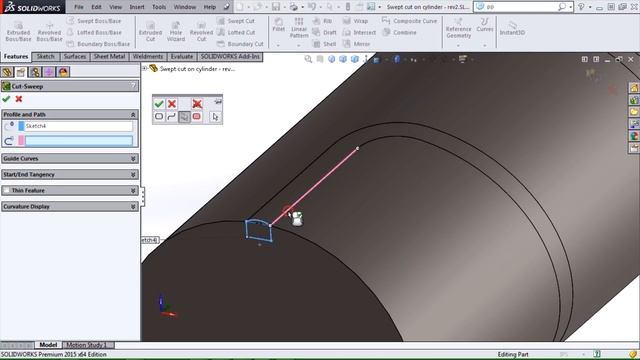Choose Select Group option in selection popup

pyautogui.click(x=184, y=117)
